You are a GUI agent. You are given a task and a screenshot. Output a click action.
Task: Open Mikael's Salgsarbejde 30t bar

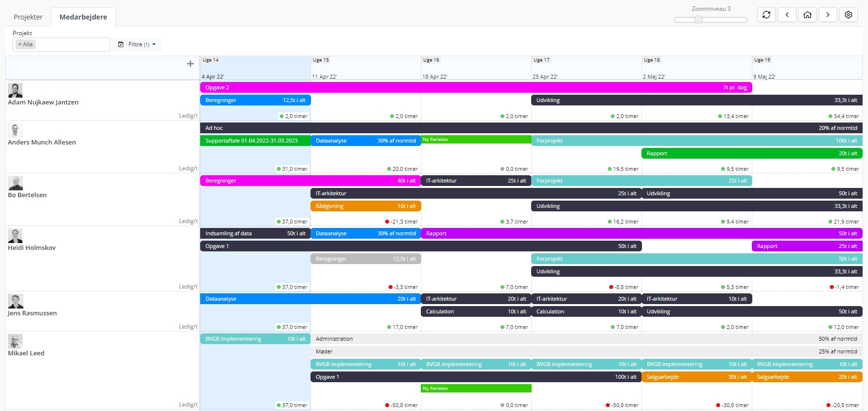pos(697,377)
